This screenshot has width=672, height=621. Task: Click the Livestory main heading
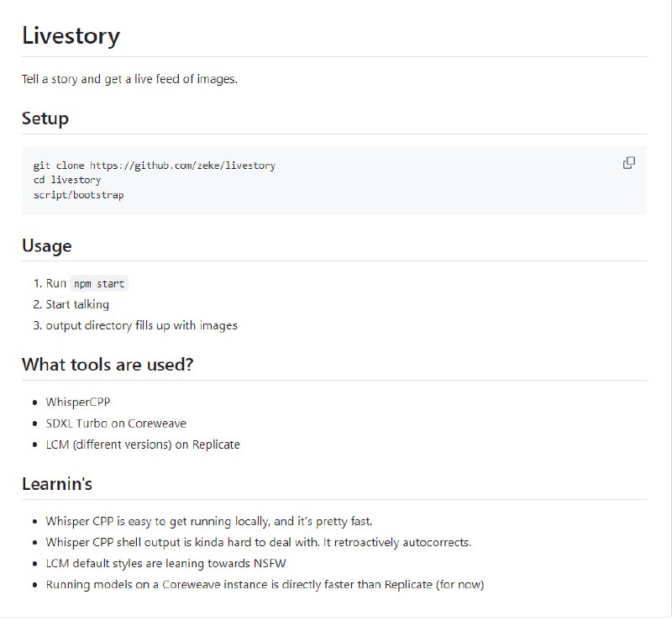tap(71, 36)
